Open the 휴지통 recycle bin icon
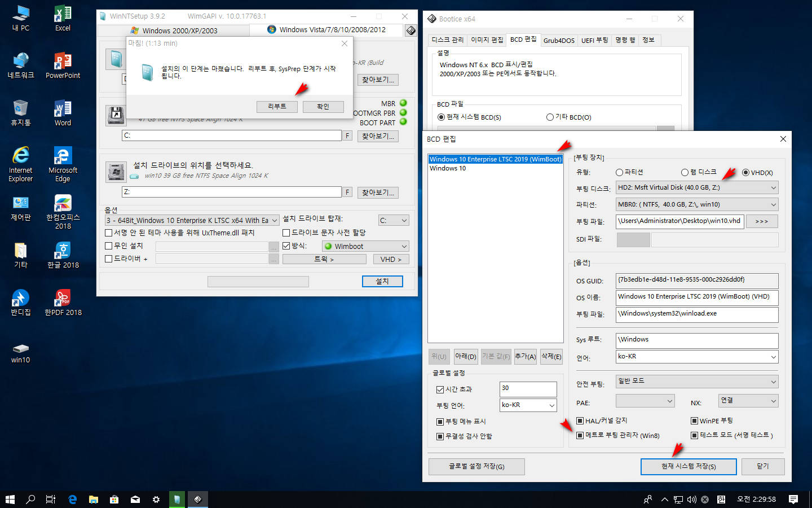 [21, 113]
